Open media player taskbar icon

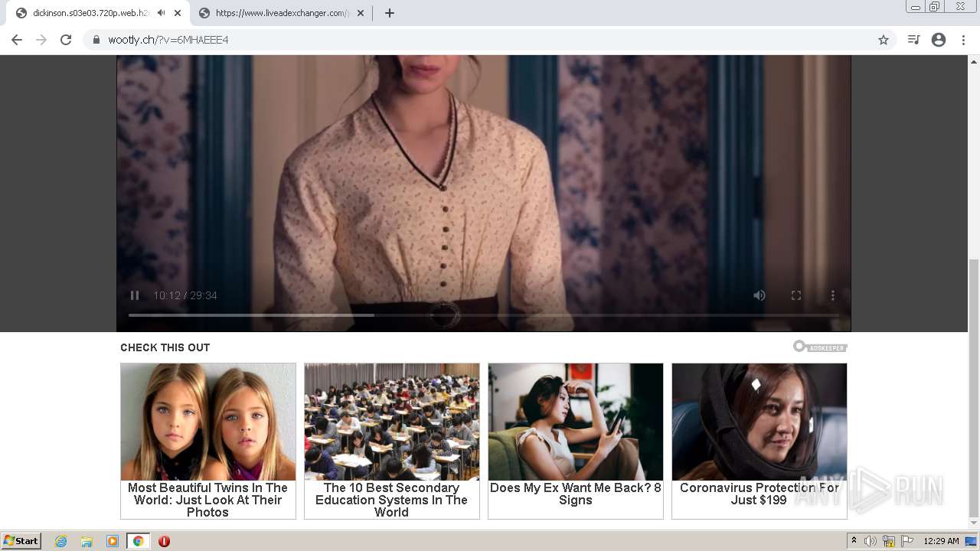point(113,541)
